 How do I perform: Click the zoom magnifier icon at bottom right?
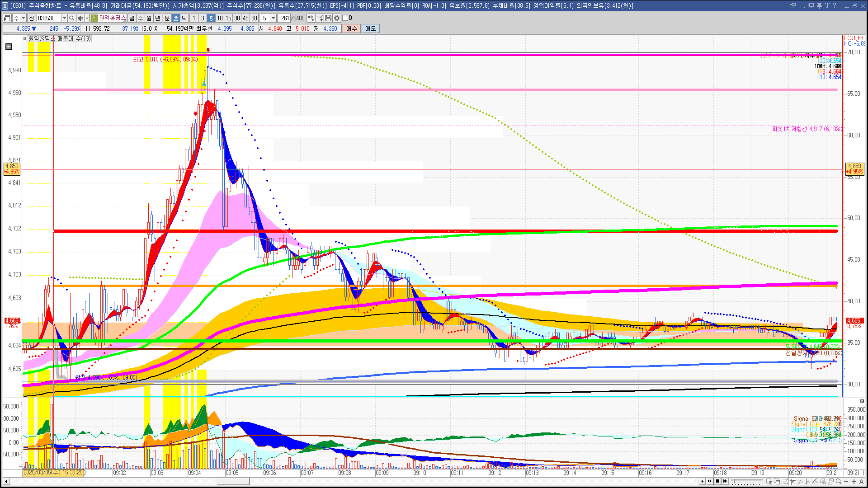tap(839, 482)
